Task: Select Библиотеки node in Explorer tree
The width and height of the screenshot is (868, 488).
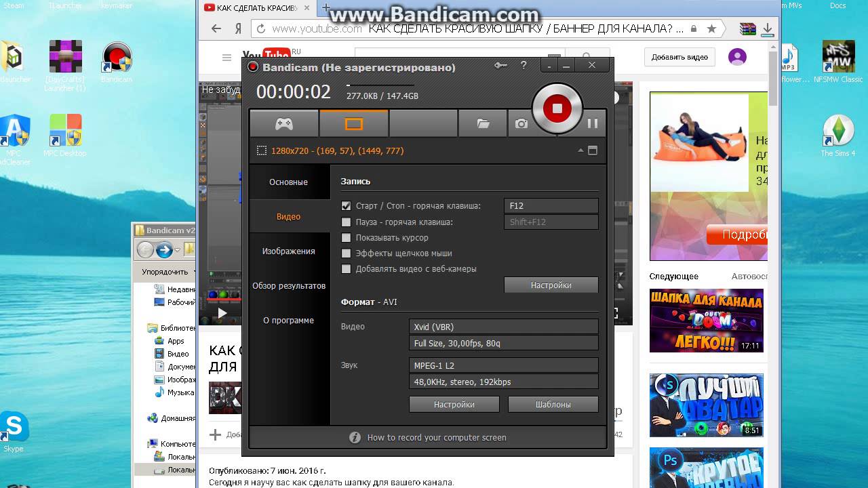Action: tap(172, 327)
